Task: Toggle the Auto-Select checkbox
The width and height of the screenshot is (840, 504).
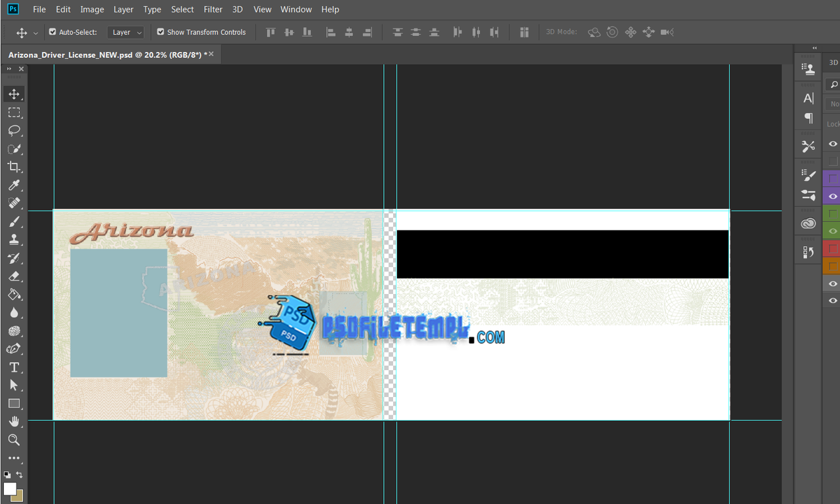Action: pos(52,31)
